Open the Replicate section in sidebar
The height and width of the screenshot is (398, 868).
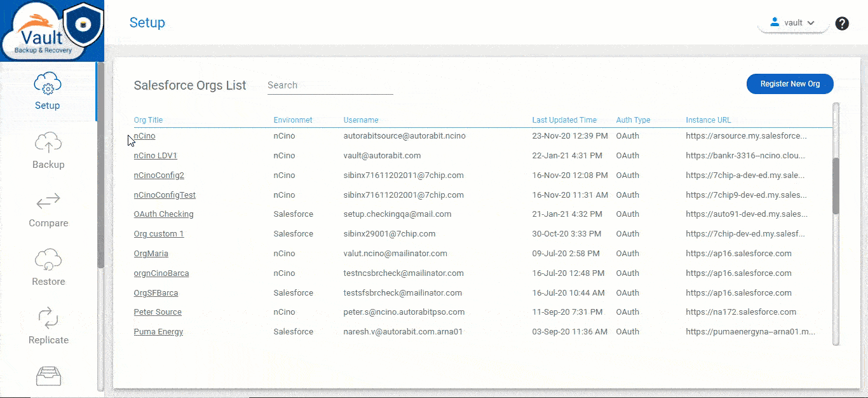48,327
